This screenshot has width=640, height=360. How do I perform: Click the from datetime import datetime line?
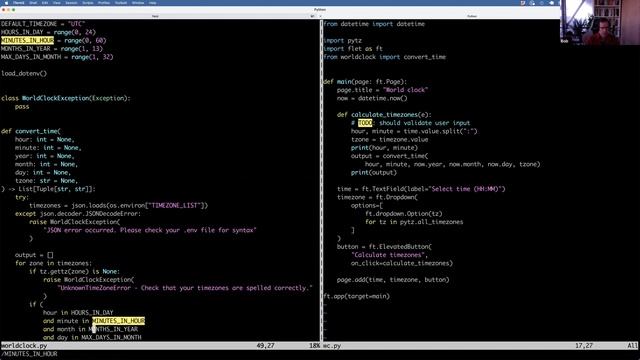[374, 24]
